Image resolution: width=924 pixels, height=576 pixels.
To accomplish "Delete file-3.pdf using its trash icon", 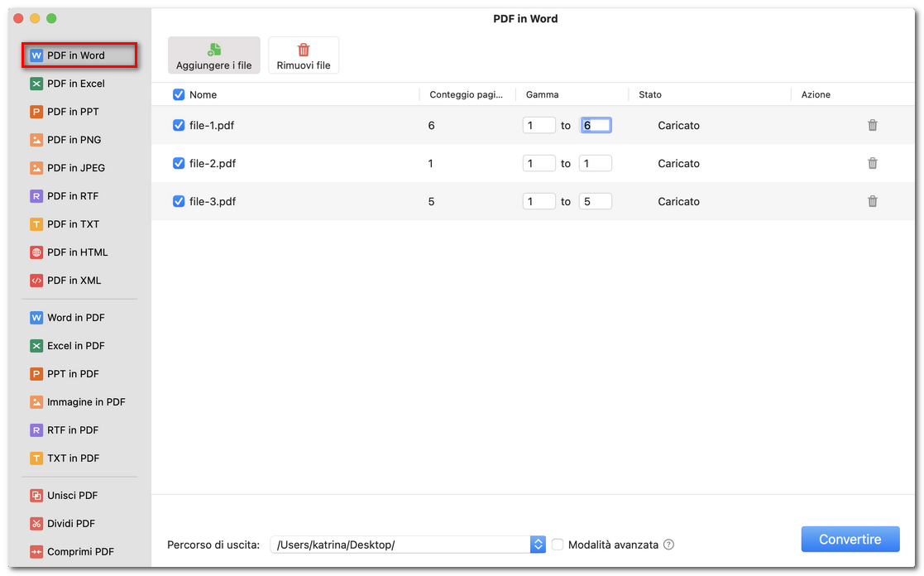I will tap(873, 200).
